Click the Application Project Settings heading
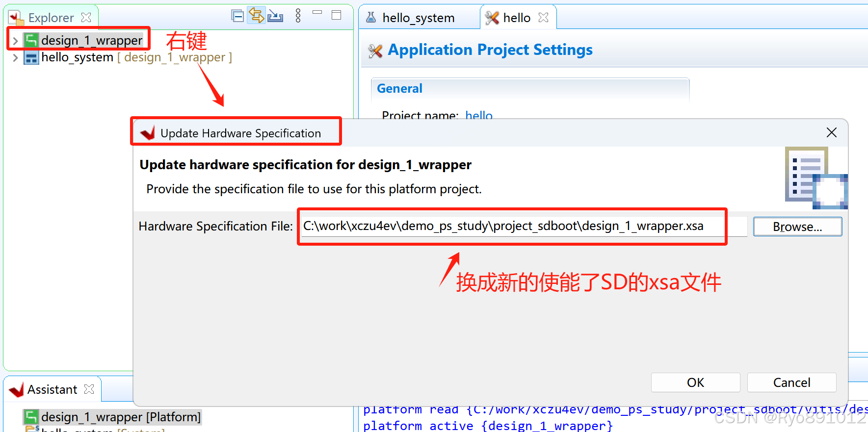 click(x=490, y=50)
